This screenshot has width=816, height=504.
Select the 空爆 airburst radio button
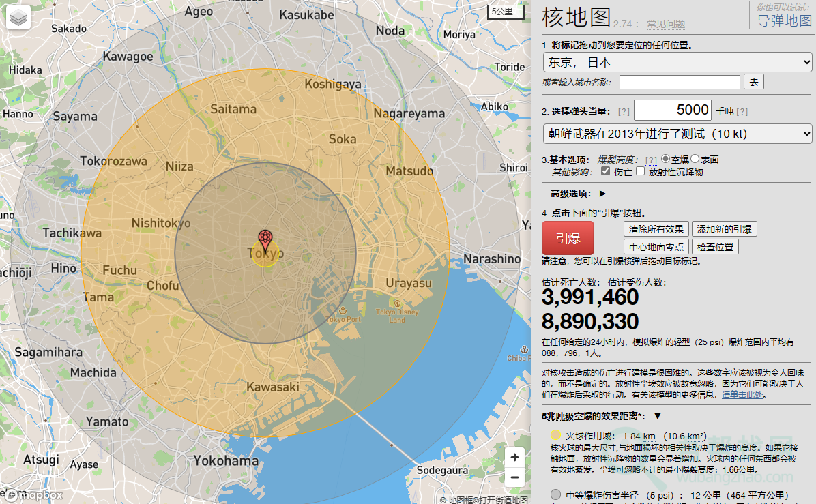(666, 159)
